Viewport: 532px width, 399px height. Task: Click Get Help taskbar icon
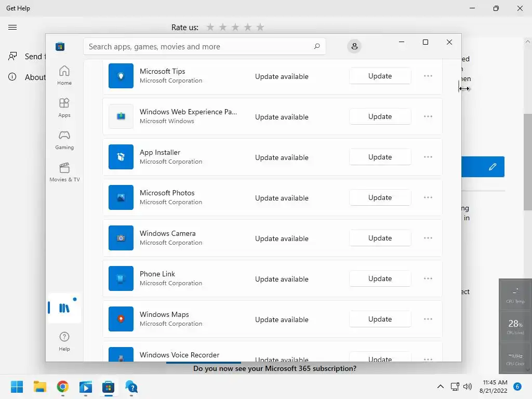131,387
